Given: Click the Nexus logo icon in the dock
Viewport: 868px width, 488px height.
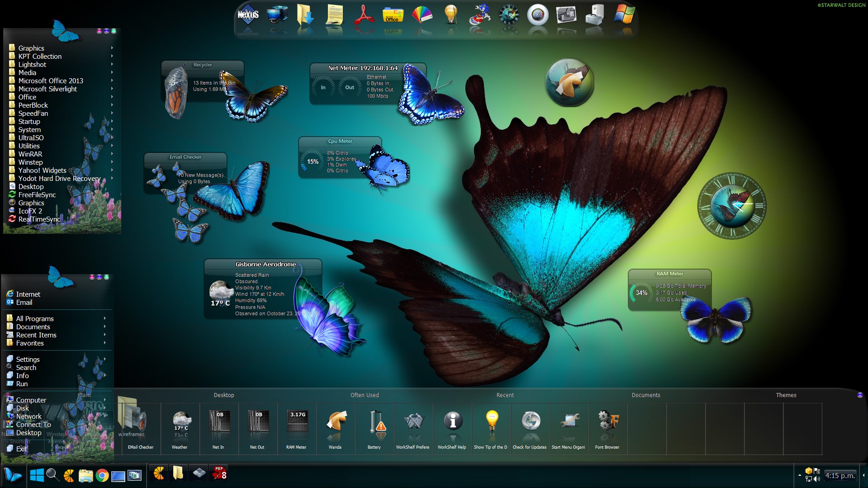Looking at the screenshot, I should [x=248, y=15].
